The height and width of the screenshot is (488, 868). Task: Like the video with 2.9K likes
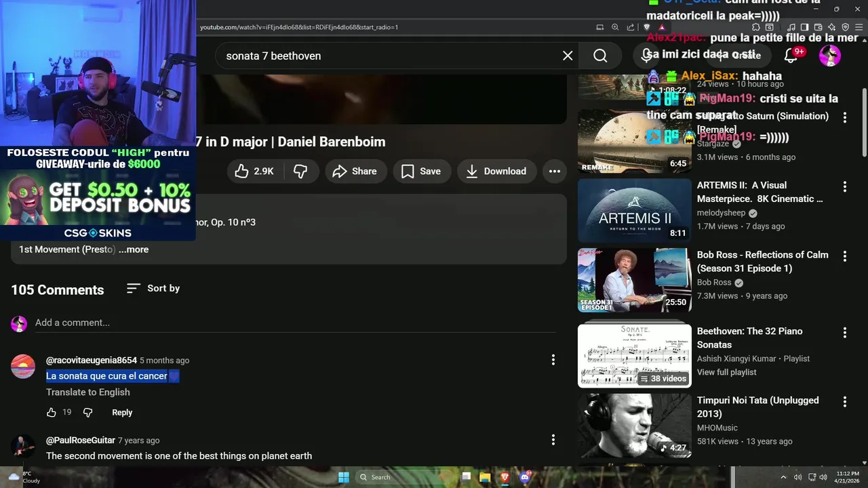(x=254, y=171)
